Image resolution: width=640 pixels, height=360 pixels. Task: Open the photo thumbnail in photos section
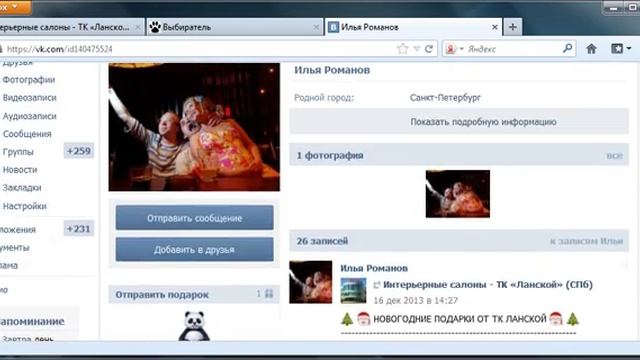pos(458,194)
